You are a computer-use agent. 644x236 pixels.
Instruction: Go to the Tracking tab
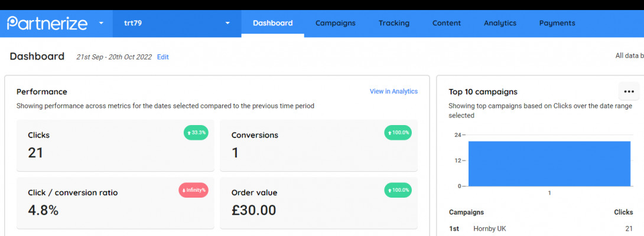pyautogui.click(x=393, y=23)
